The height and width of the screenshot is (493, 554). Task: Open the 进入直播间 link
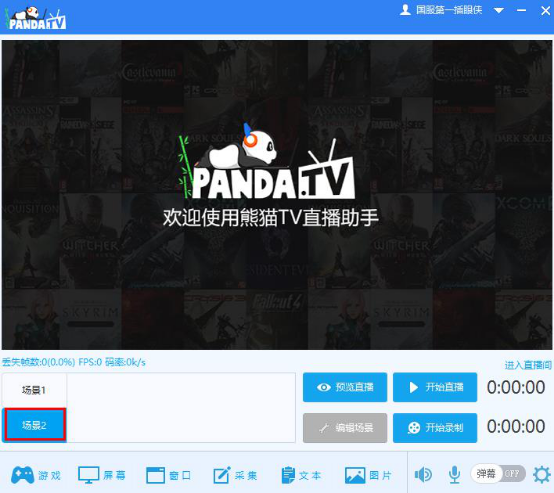tap(528, 365)
